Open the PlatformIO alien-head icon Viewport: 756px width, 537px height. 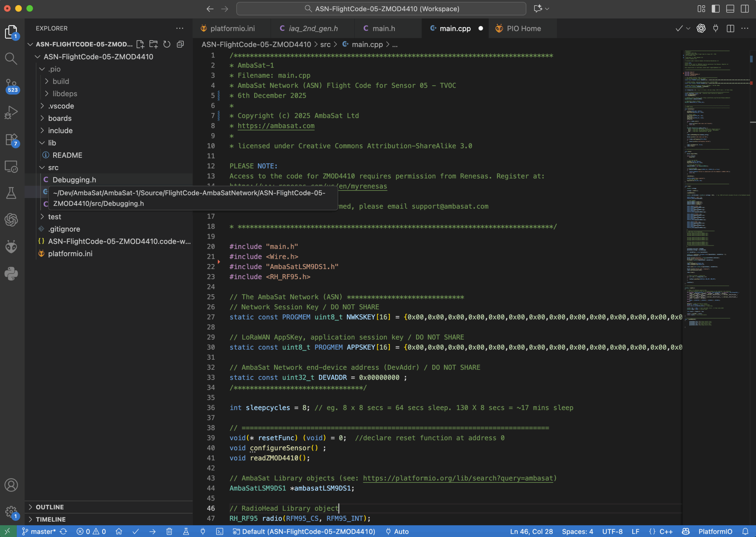(11, 247)
